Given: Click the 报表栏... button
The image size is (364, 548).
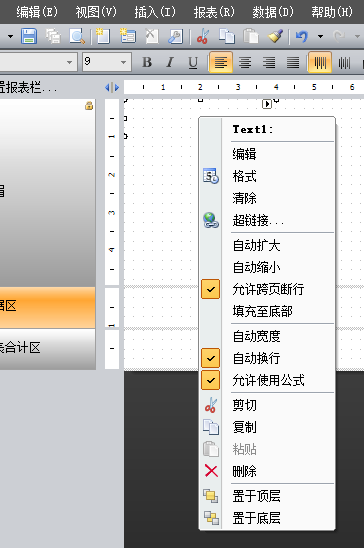Looking at the screenshot, I should 28,87.
